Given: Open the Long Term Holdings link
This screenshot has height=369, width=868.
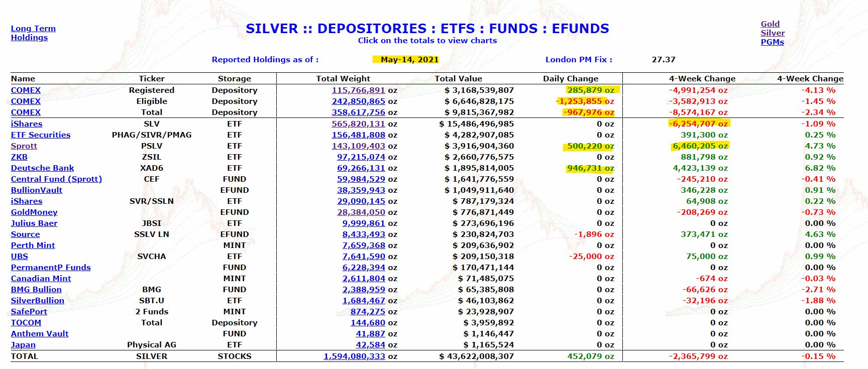Looking at the screenshot, I should click(33, 33).
